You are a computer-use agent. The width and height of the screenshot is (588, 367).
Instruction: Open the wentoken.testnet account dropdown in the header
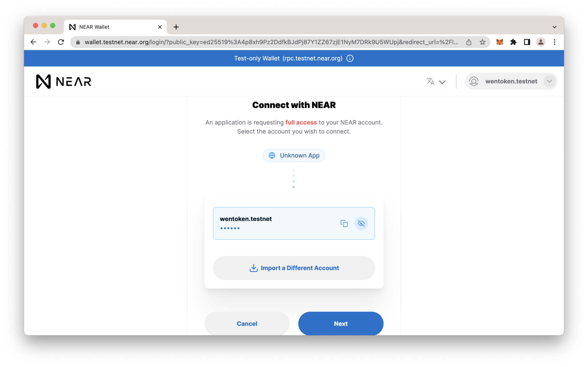coord(511,81)
